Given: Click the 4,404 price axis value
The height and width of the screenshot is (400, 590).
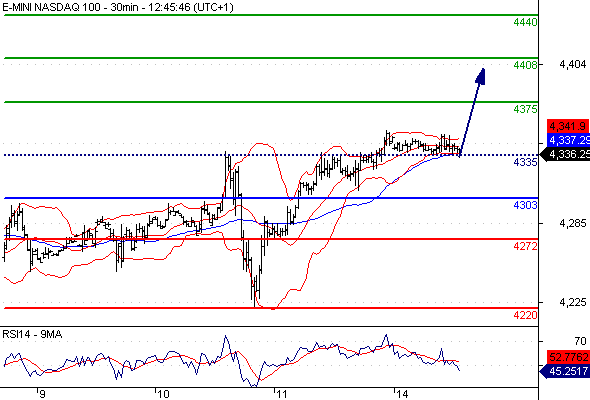Looking at the screenshot, I should [x=573, y=65].
